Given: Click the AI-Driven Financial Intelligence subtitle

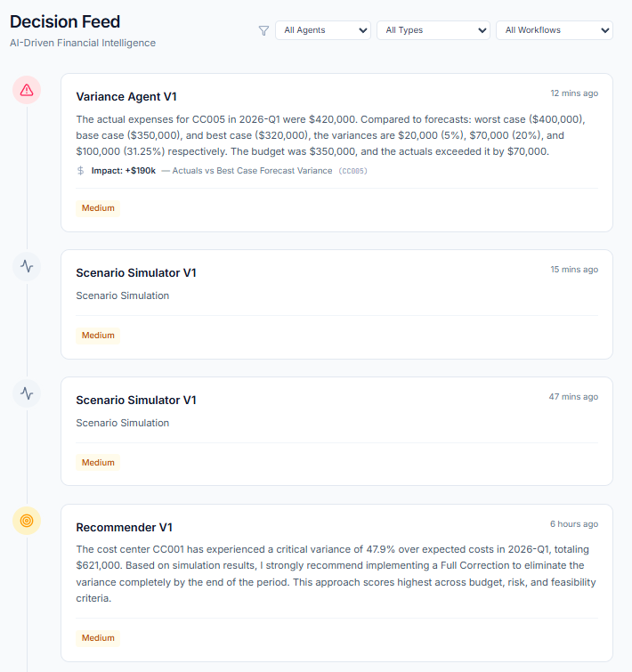Looking at the screenshot, I should pos(83,43).
